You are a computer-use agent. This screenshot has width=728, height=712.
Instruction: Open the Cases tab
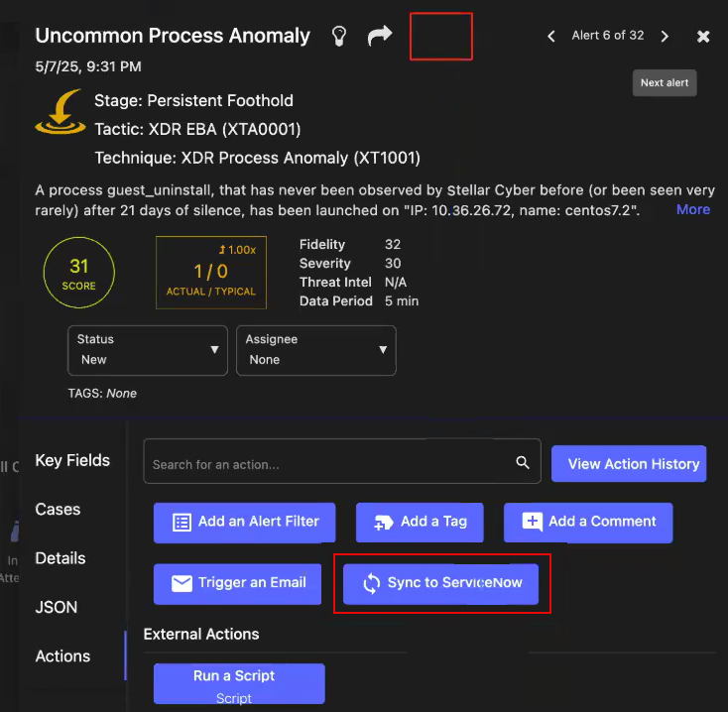(58, 509)
